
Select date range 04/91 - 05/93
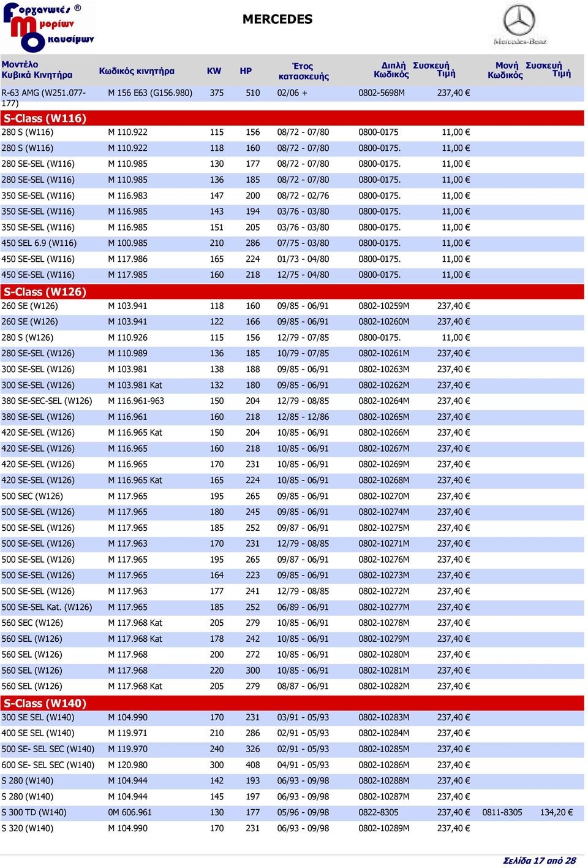coord(303,765)
